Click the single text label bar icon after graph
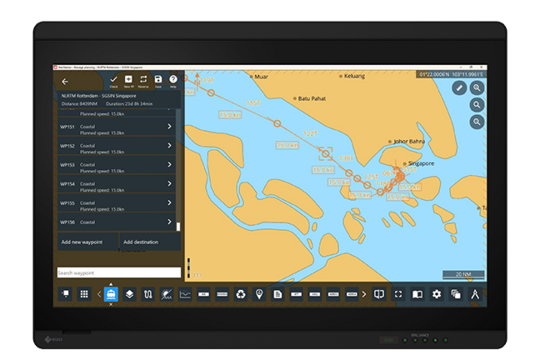 pos(204,294)
